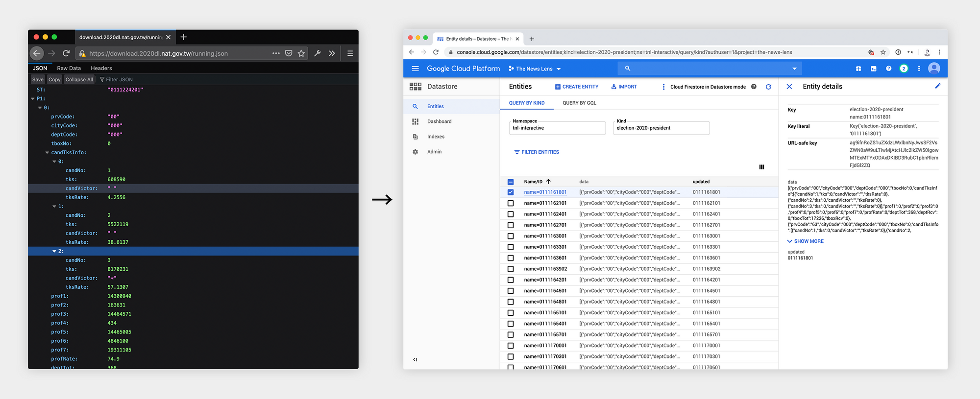Click Collapse All in JSON viewer

[x=79, y=79]
